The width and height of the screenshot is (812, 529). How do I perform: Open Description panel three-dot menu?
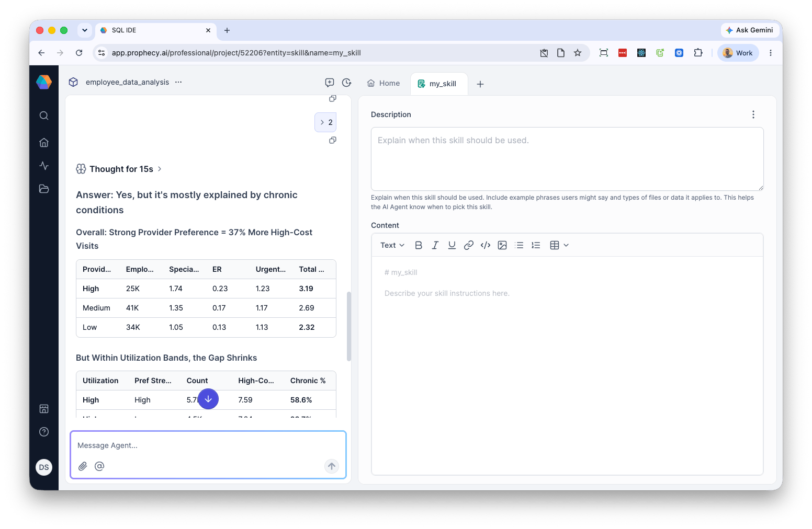point(753,114)
